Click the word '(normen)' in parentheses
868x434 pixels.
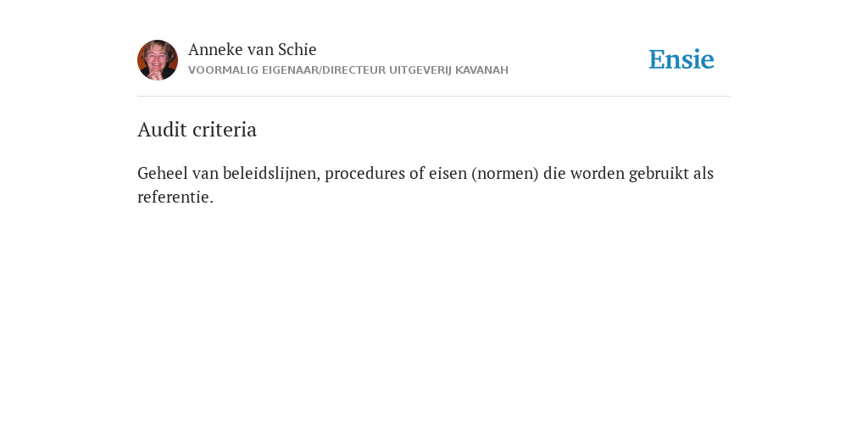[505, 173]
